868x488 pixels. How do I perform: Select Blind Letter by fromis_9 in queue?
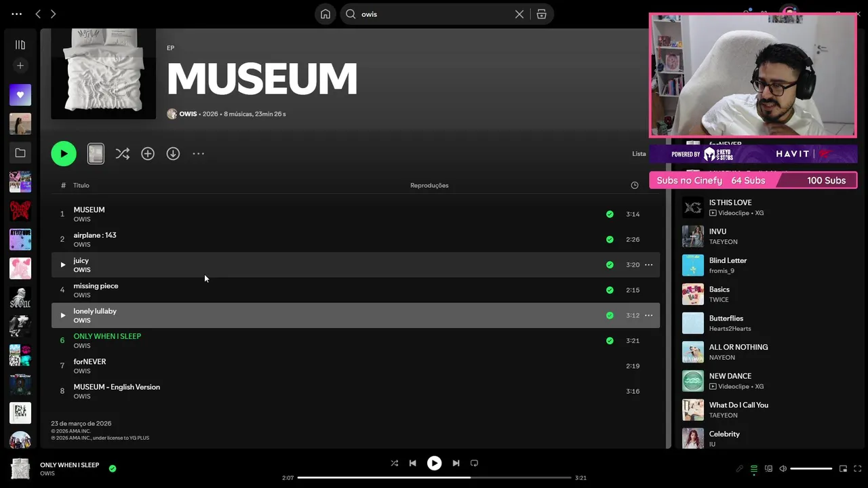point(768,265)
